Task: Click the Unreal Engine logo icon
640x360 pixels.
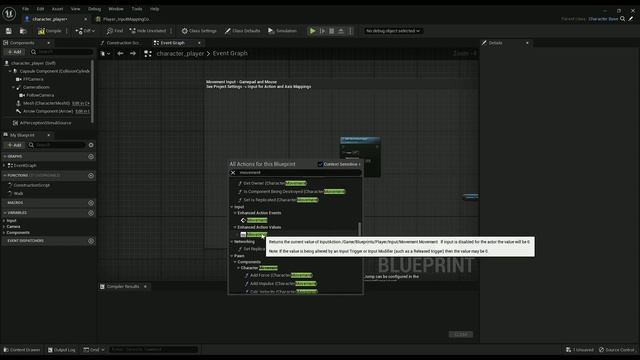Action: 9,14
